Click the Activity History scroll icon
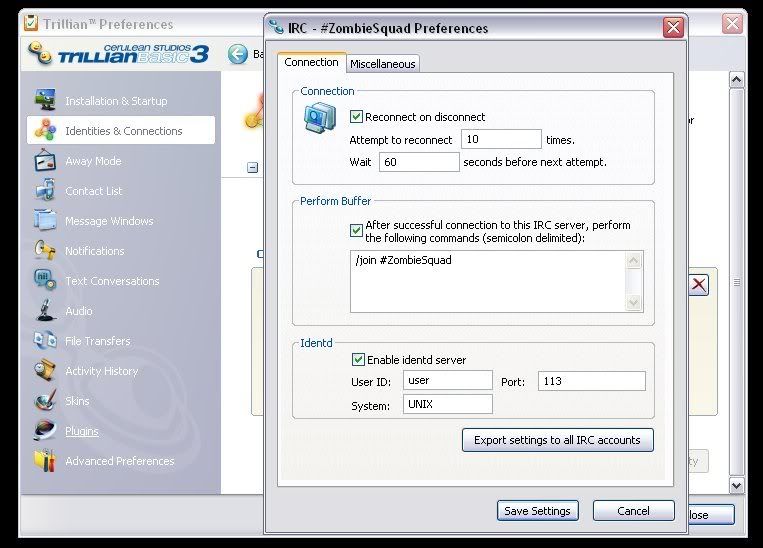 pos(45,370)
